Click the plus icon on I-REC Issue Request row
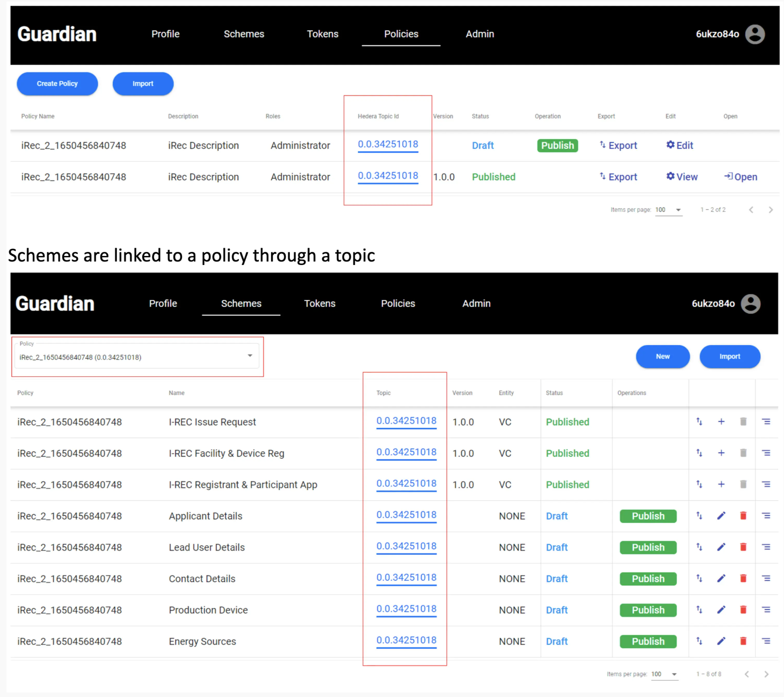Viewport: 784px width, 697px height. (721, 421)
